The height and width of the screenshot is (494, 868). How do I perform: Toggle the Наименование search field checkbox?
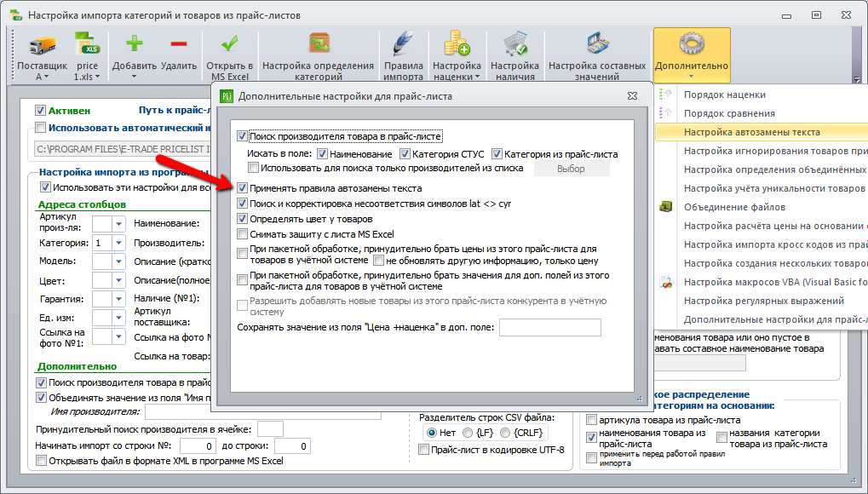pyautogui.click(x=322, y=154)
